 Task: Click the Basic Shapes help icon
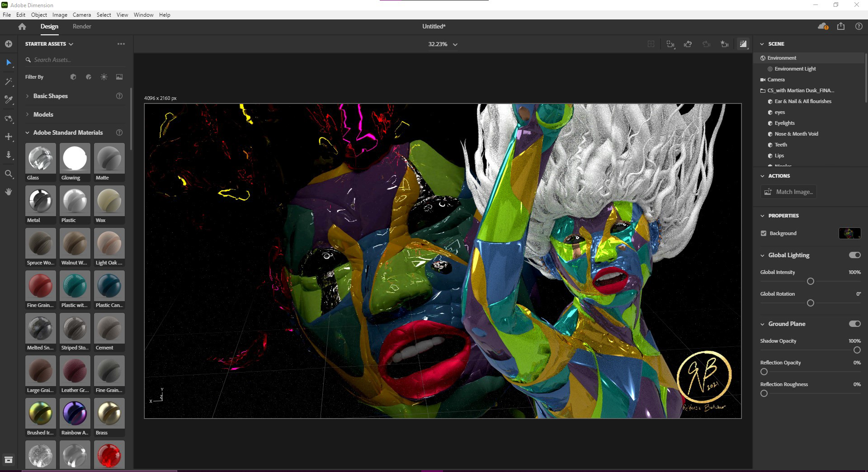(x=119, y=96)
